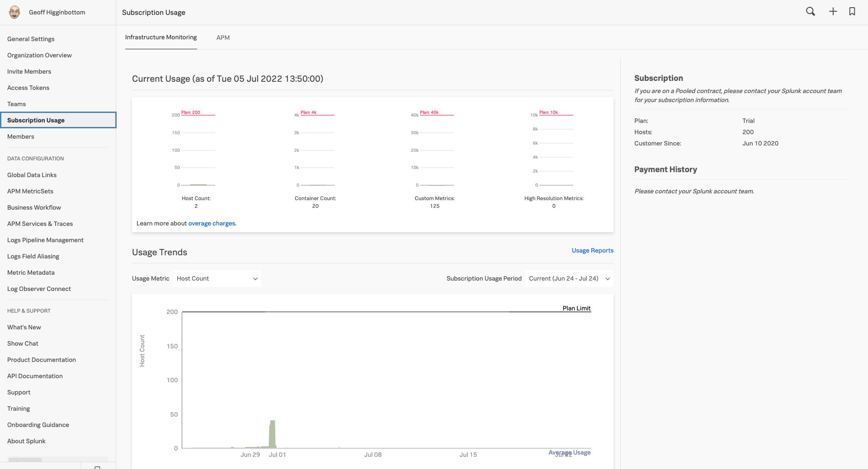Expand the Usage Metric Host Count dropdown
The height and width of the screenshot is (469, 868).
click(x=217, y=278)
